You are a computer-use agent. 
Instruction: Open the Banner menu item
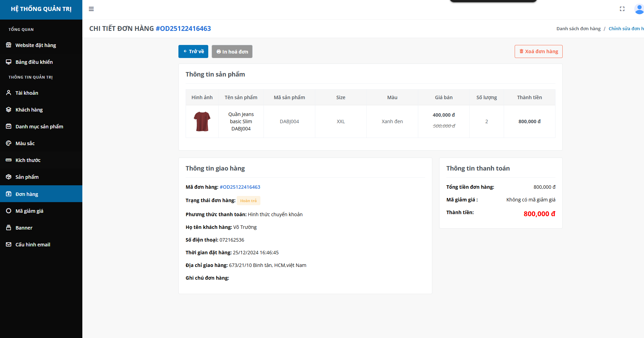coord(24,228)
